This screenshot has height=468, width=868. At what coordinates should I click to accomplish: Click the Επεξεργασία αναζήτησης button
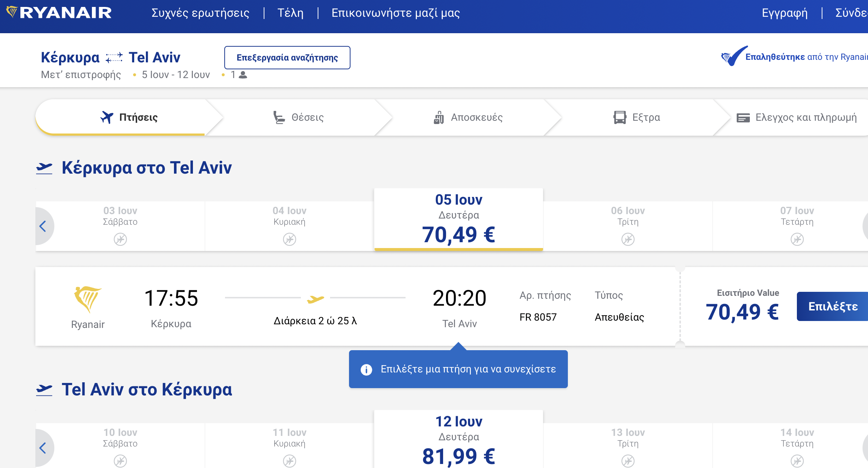pyautogui.click(x=287, y=58)
